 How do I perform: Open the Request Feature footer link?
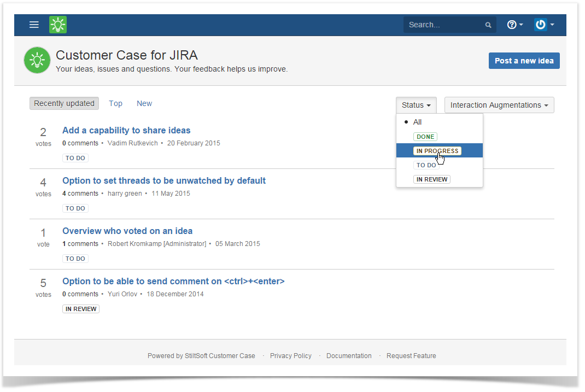coord(411,356)
